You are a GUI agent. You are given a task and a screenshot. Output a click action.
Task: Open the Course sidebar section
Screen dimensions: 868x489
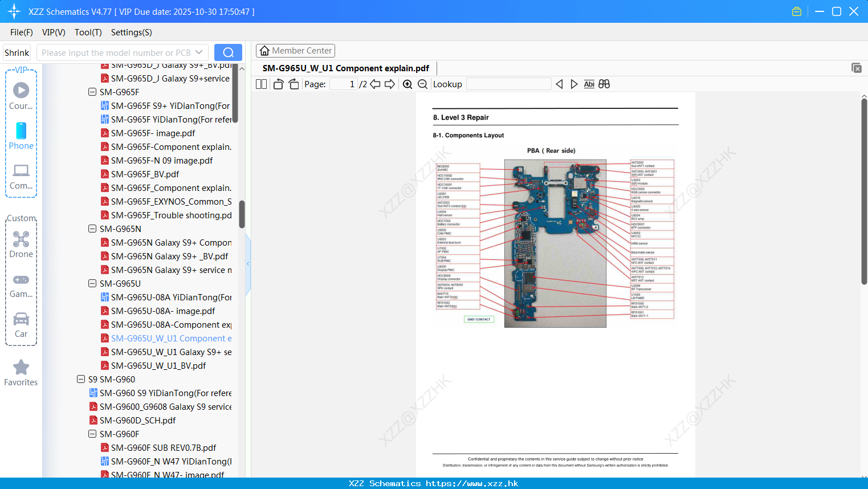click(x=21, y=96)
